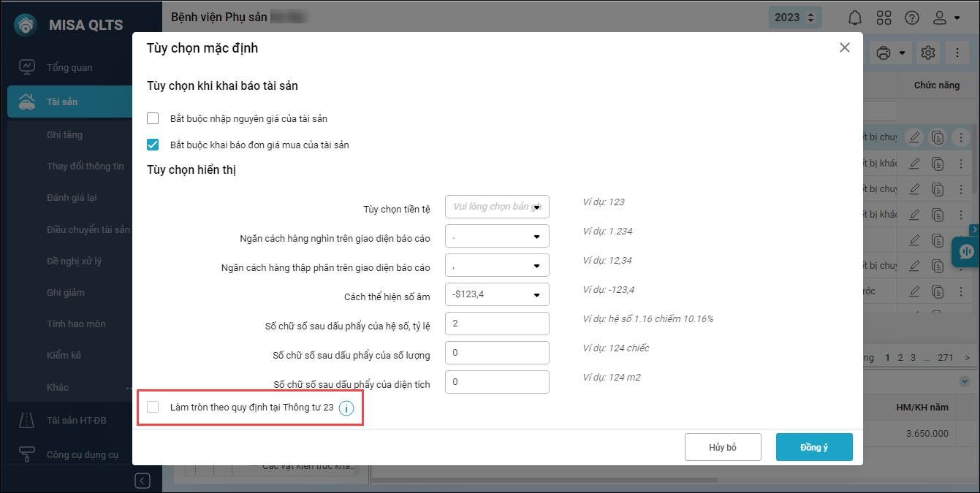Click the printer icon in toolbar
980x493 pixels.
tap(884, 53)
